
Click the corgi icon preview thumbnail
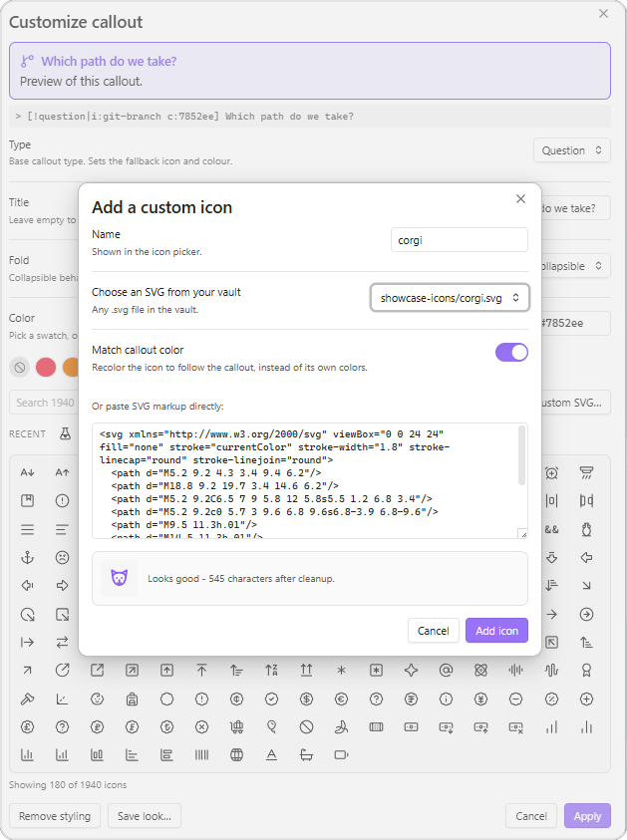point(119,578)
